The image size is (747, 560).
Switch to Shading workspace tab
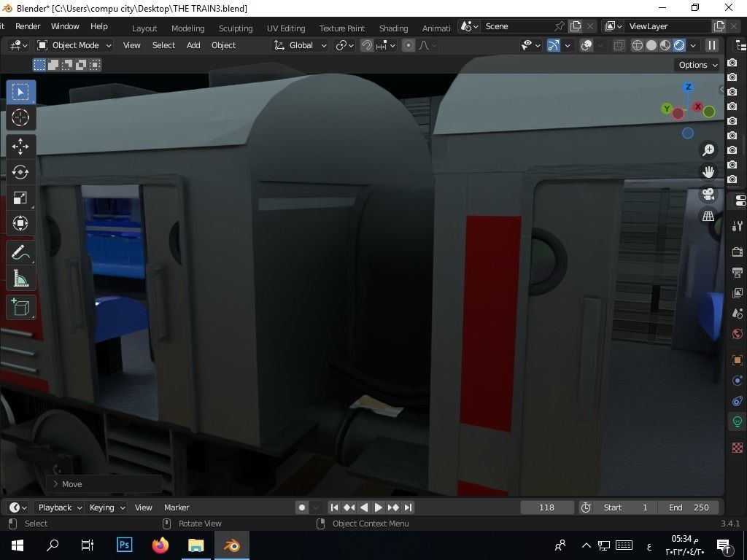pos(393,28)
